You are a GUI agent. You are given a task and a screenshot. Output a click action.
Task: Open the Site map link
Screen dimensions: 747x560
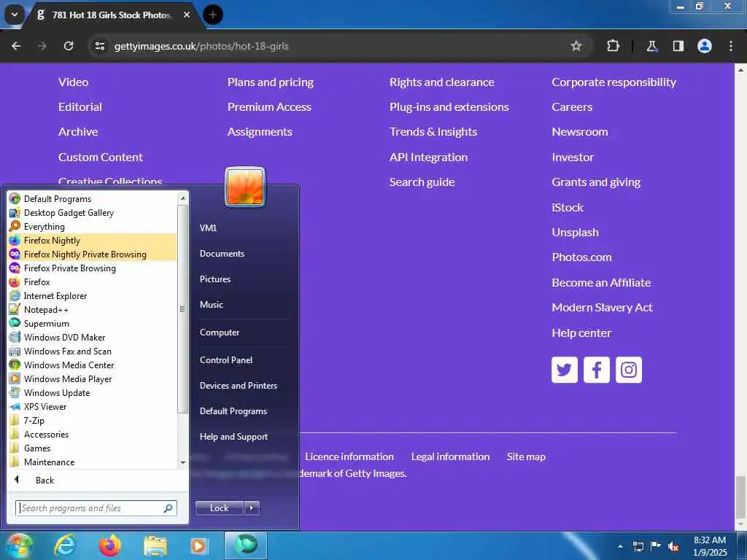pyautogui.click(x=526, y=456)
